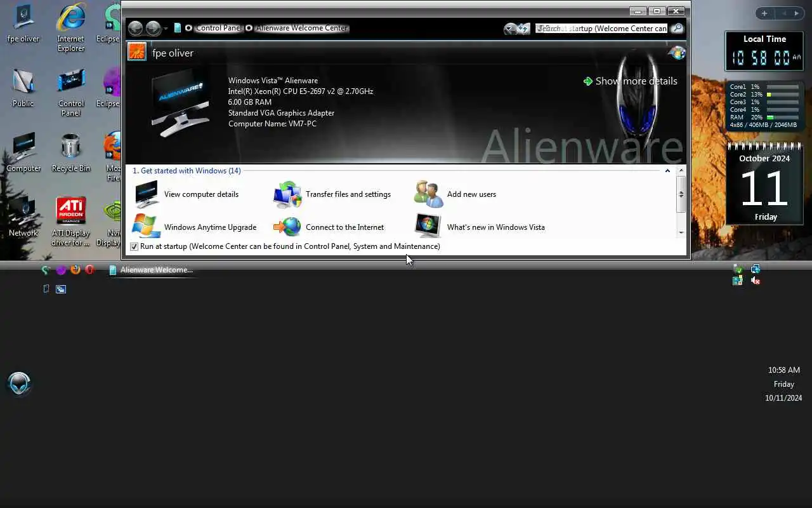Open ATI Display driver desktop shortcut

pos(71,222)
